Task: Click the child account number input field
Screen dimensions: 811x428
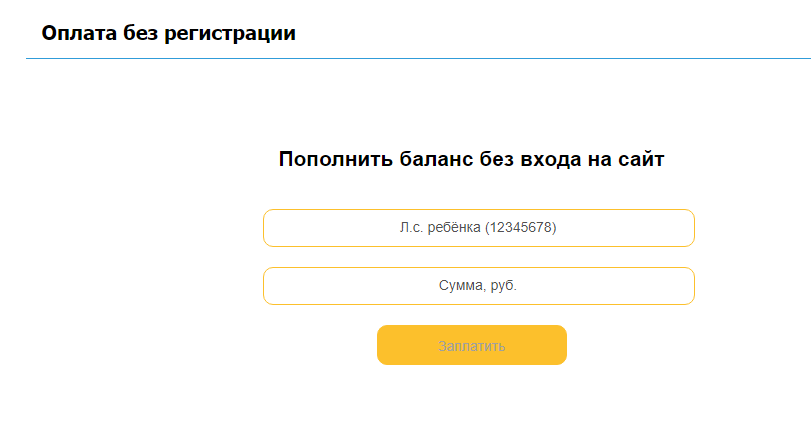Action: coord(478,228)
